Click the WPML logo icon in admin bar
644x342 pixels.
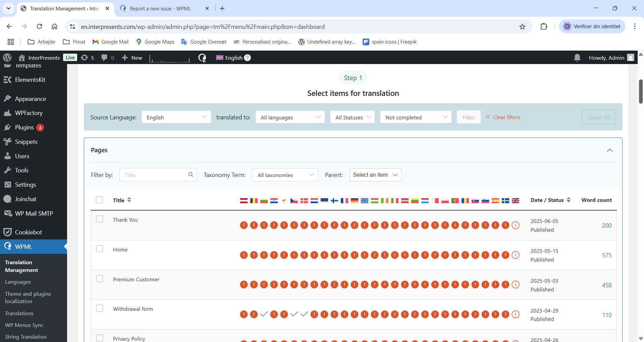click(202, 58)
